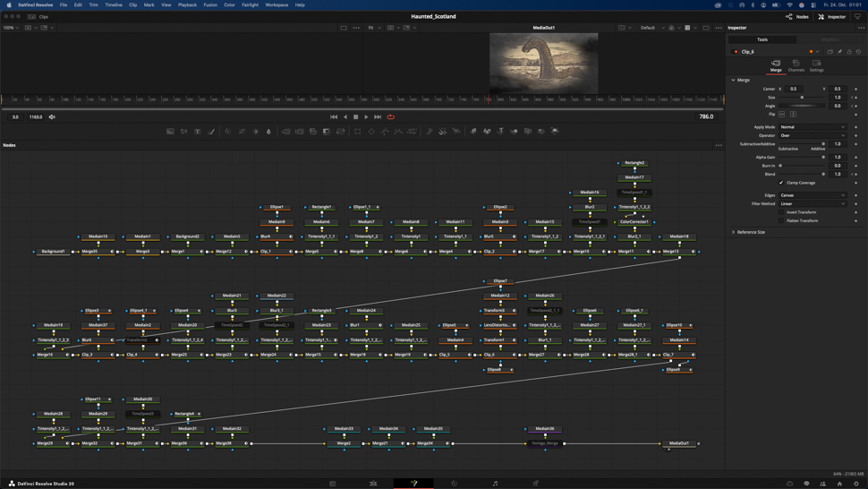Toggle the Clamp Coverage checkbox
This screenshot has width=868, height=489.
point(781,183)
